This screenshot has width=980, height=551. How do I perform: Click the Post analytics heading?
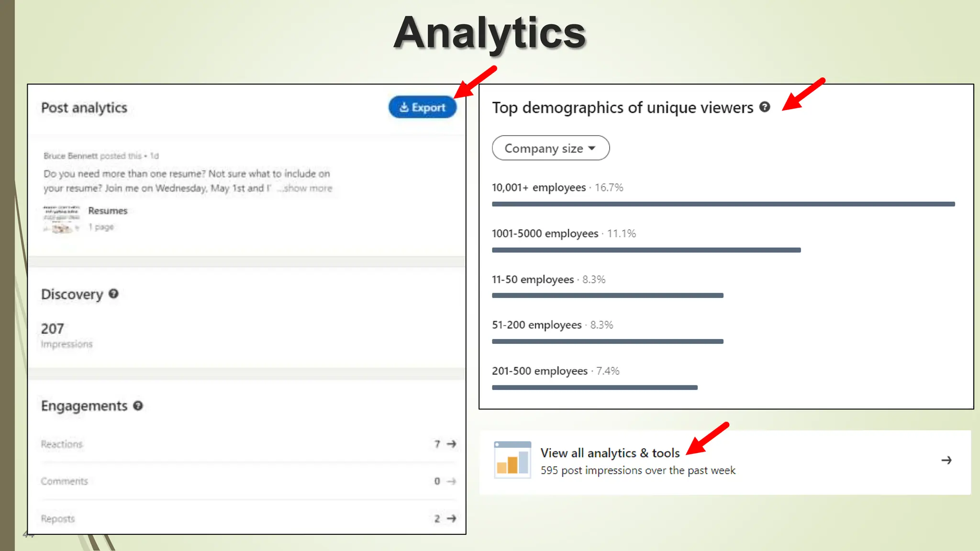tap(84, 108)
